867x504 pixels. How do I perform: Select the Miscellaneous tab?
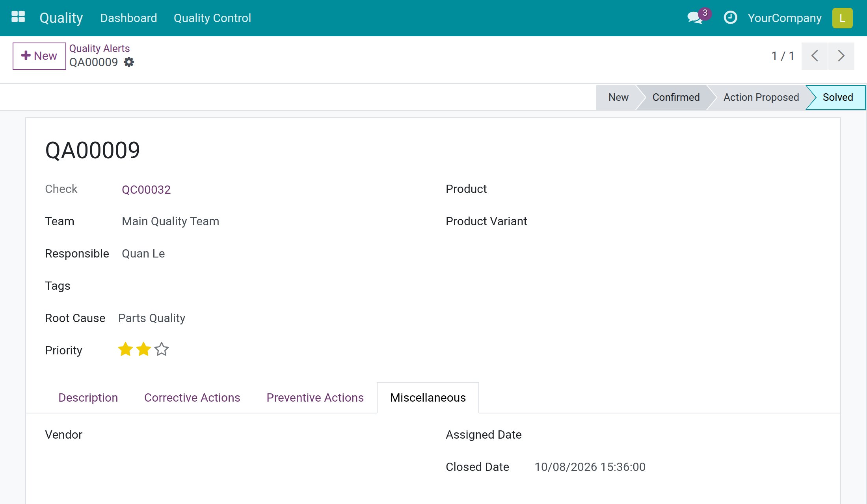pyautogui.click(x=428, y=398)
